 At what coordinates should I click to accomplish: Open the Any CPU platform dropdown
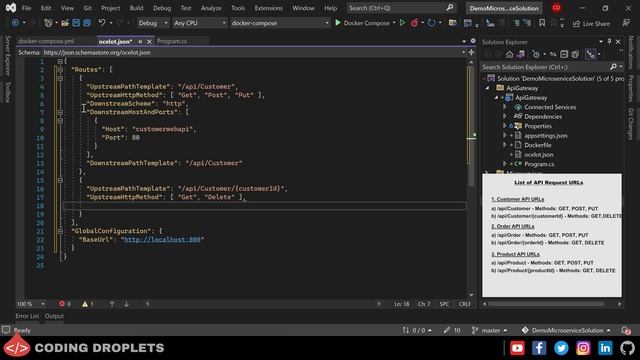(x=200, y=23)
